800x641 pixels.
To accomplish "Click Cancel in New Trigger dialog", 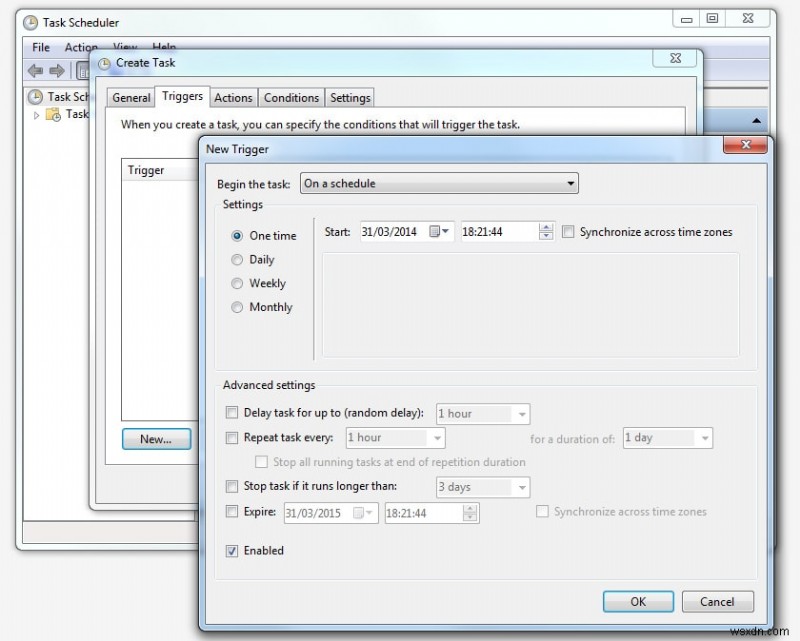I will click(x=717, y=602).
